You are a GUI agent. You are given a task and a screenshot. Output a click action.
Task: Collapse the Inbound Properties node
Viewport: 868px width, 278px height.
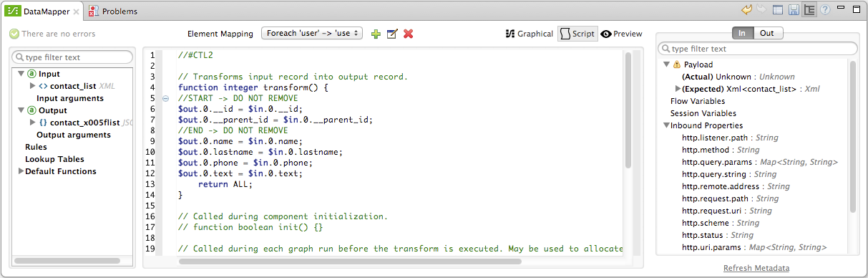click(x=666, y=125)
